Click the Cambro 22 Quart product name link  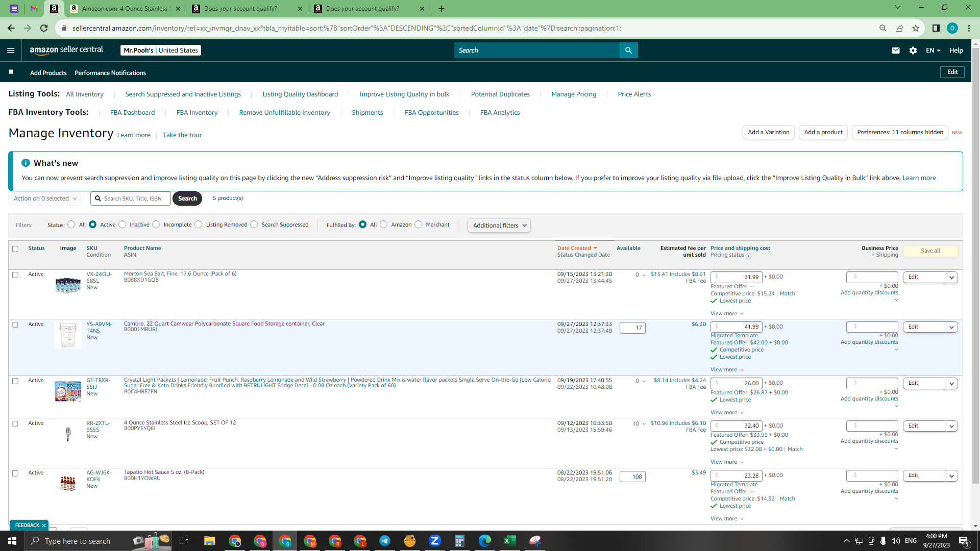[x=224, y=323]
